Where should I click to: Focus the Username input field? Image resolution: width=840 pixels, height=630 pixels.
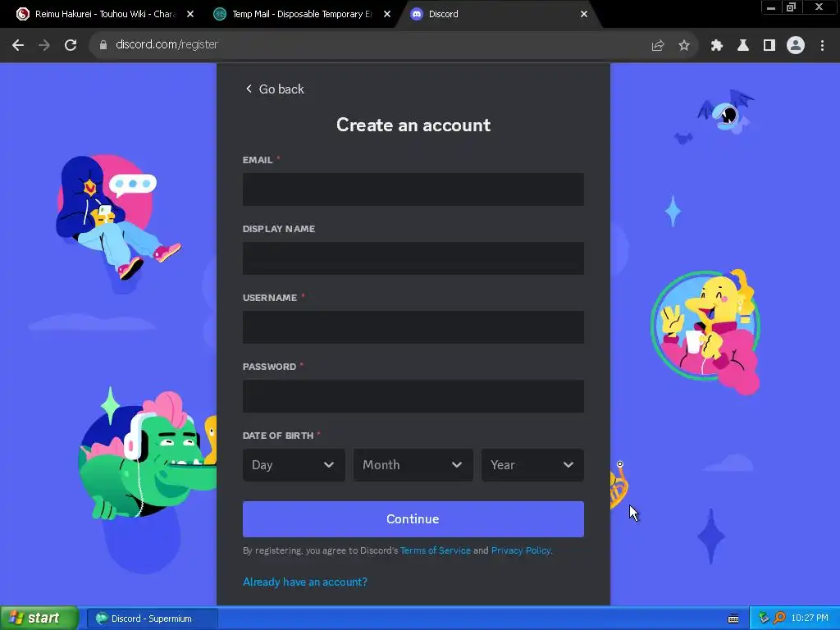[413, 326]
